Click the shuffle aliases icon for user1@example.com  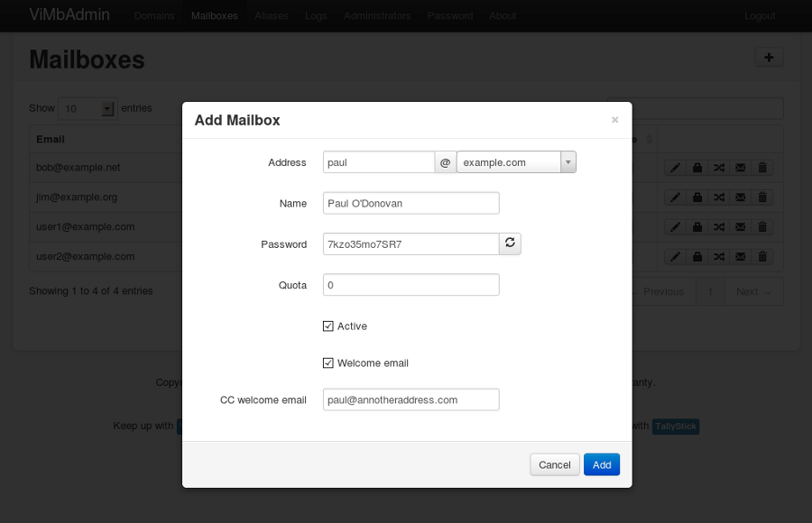point(718,227)
